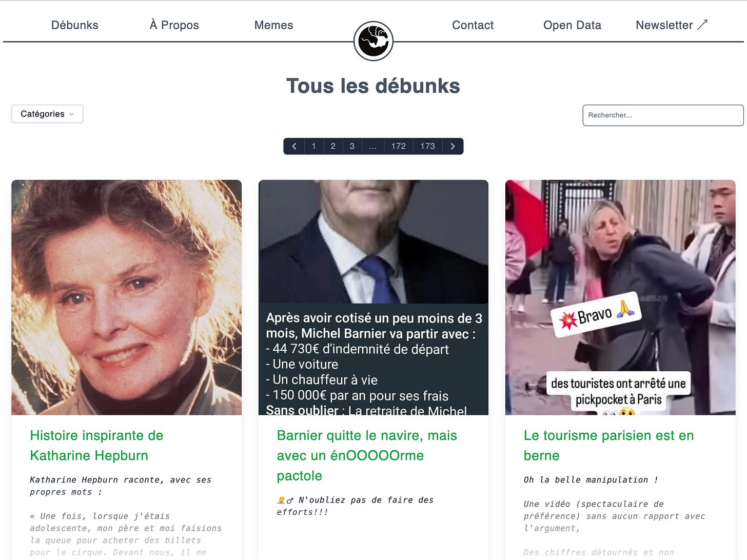
Task: Go to next page with right chevron
Action: [453, 146]
